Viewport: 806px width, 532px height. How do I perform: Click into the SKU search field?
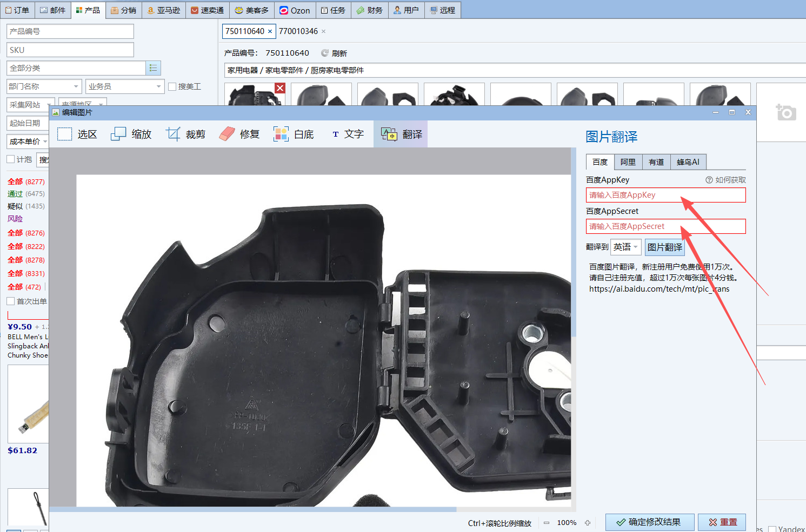[x=70, y=50]
